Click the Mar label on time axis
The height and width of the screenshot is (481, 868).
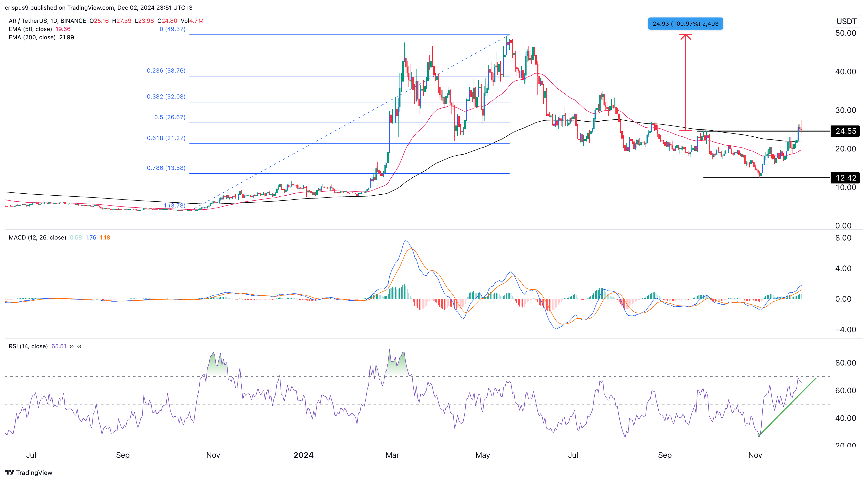point(392,455)
